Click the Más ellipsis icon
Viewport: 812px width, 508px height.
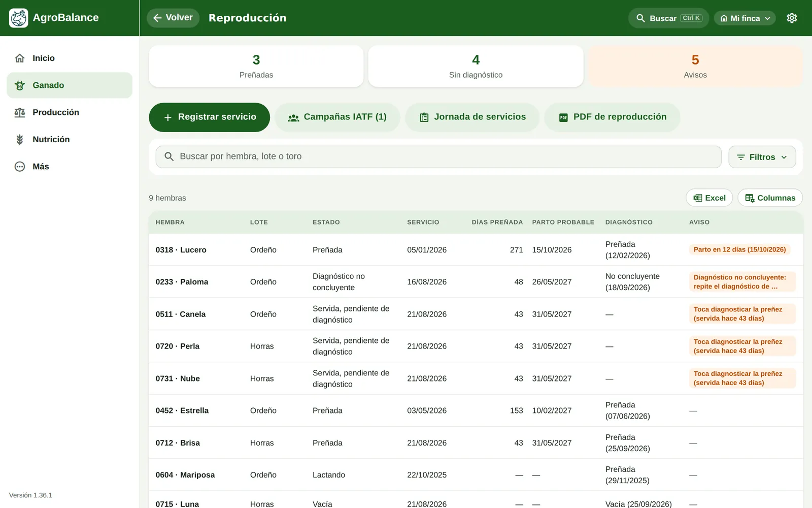[x=20, y=167]
